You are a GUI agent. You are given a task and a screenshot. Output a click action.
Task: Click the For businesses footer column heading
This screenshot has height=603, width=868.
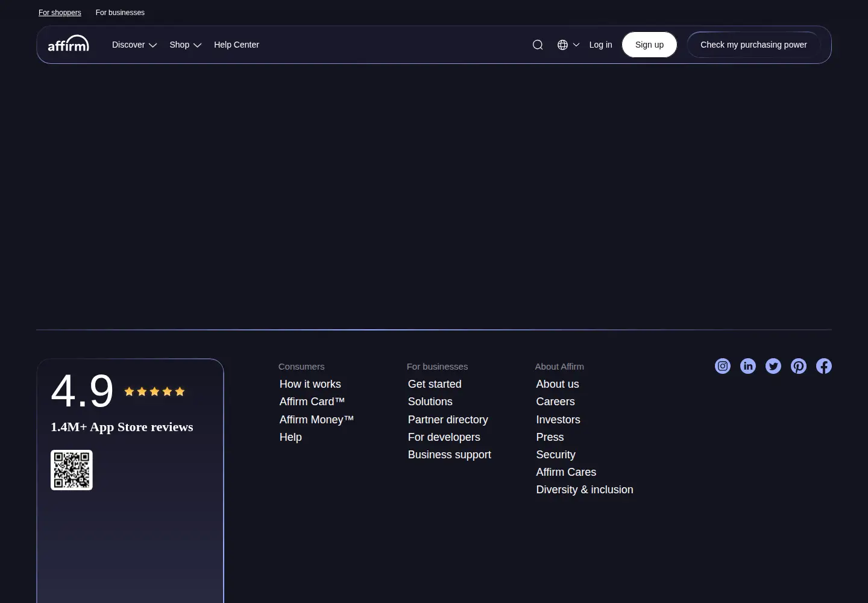tap(437, 367)
